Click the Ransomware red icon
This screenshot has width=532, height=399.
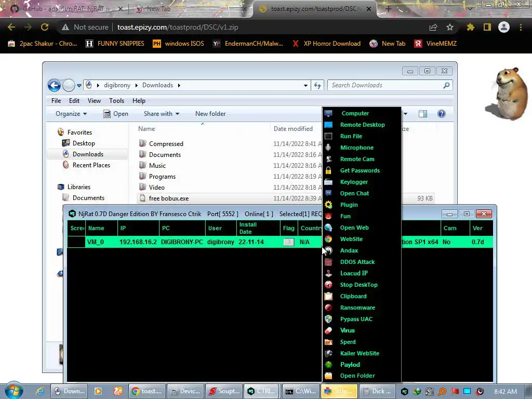(328, 308)
